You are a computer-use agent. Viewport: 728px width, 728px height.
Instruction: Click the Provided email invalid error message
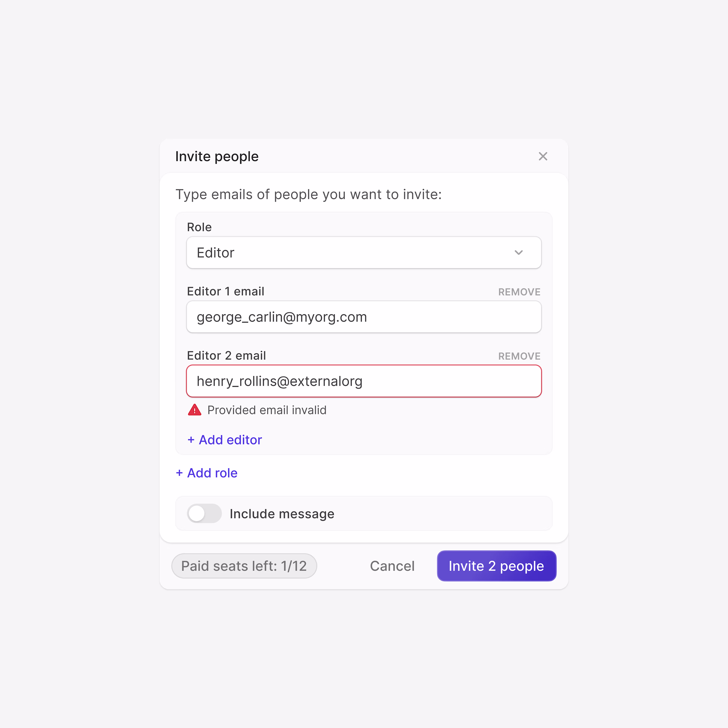pyautogui.click(x=267, y=410)
